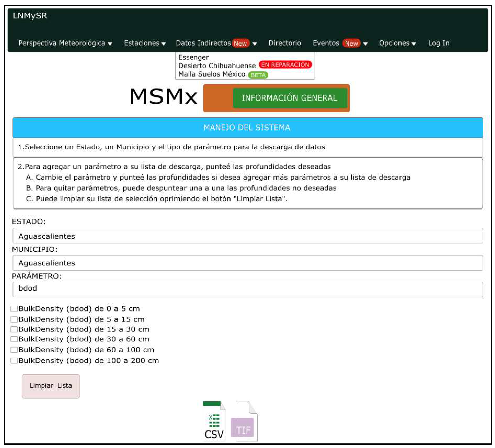Open the Estado selector showing Aguascalientes

[x=247, y=236]
